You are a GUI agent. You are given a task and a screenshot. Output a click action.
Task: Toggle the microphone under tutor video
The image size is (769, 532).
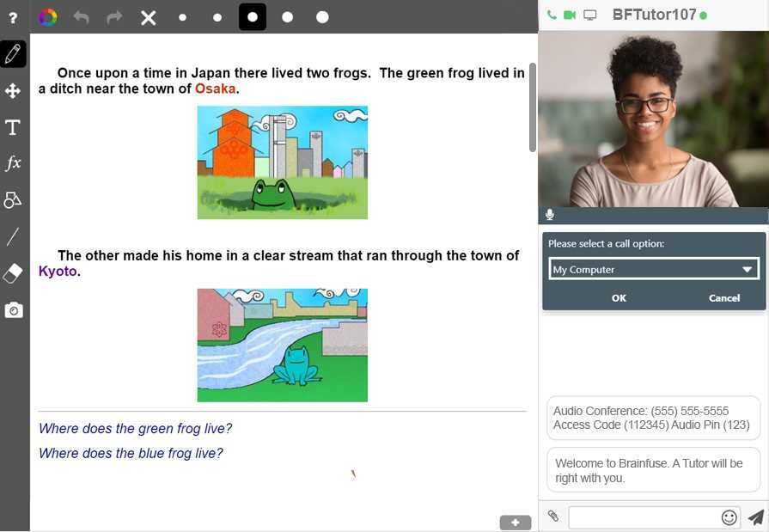[x=550, y=215]
